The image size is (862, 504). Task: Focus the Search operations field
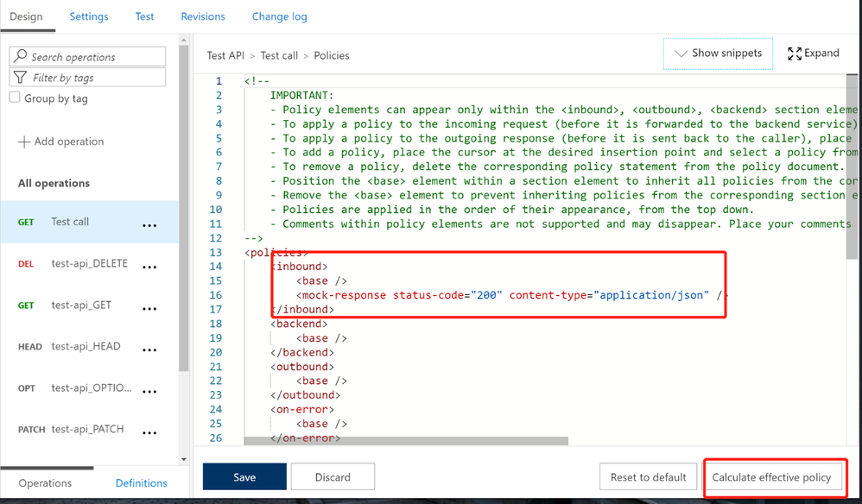(87, 57)
